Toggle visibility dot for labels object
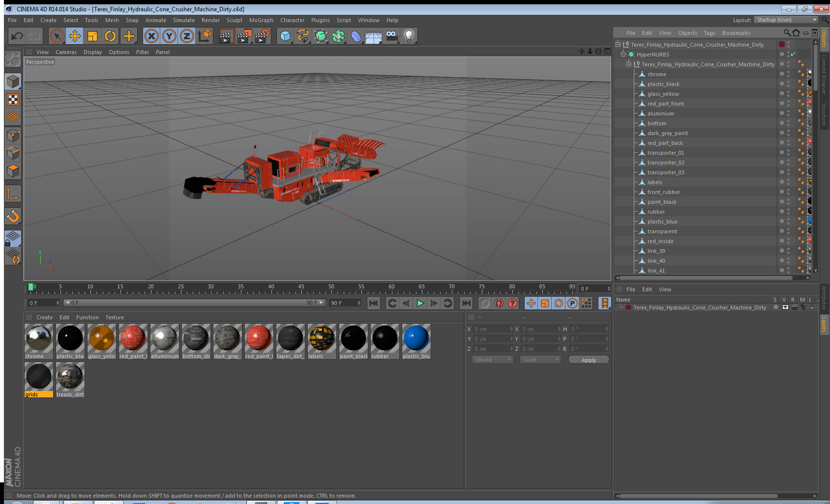Screen dimensions: 830x504 coord(782,182)
